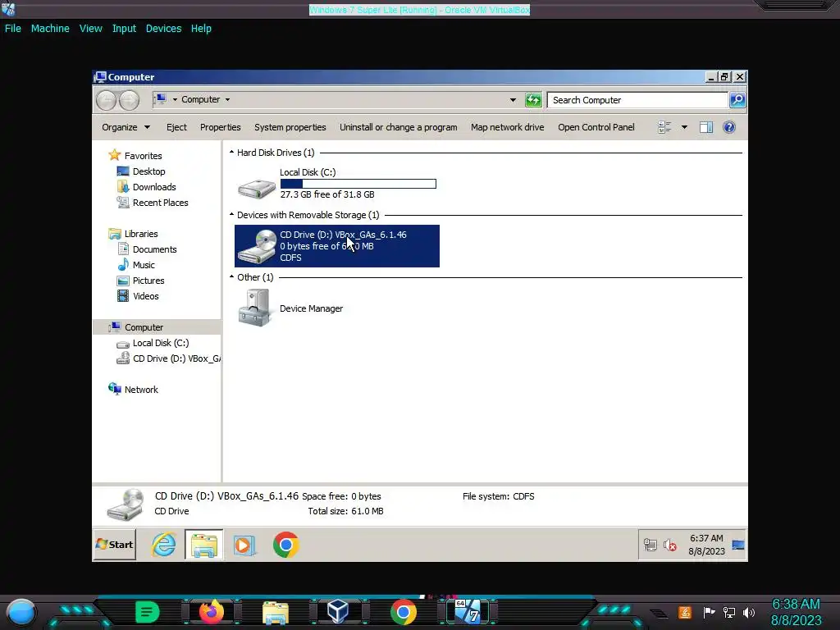Image resolution: width=840 pixels, height=630 pixels.
Task: Click the Eject toolbar button
Action: (x=176, y=127)
